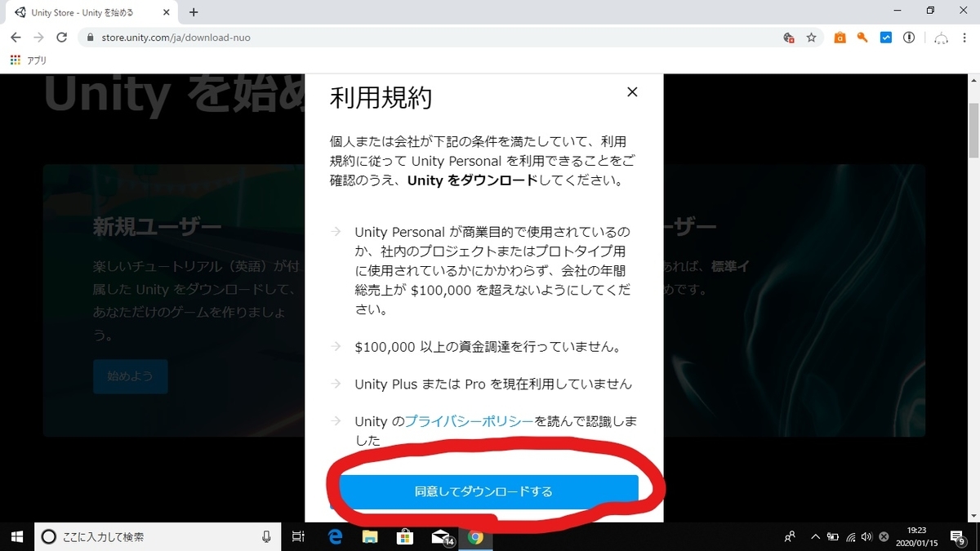Open the アプリ bookmarks shortcut

point(29,60)
